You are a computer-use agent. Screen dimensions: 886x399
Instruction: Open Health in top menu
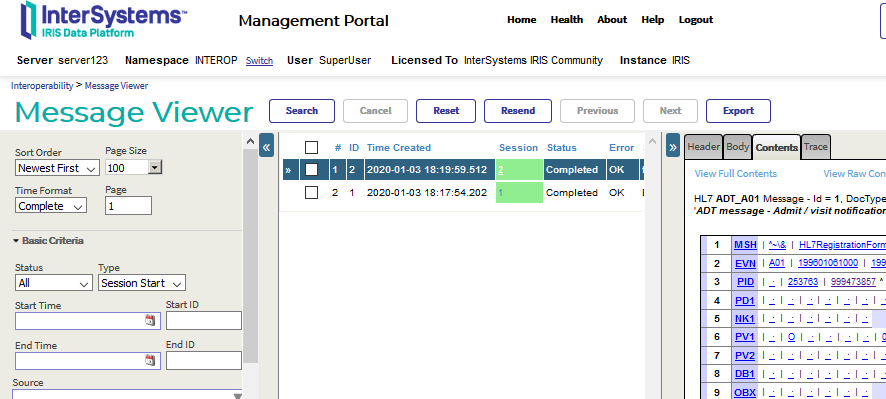(567, 20)
